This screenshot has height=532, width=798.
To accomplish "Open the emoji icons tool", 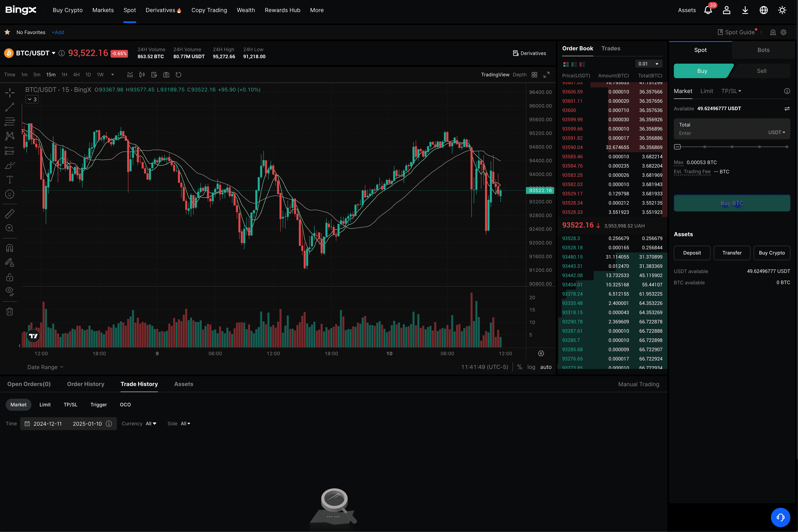I will point(10,194).
